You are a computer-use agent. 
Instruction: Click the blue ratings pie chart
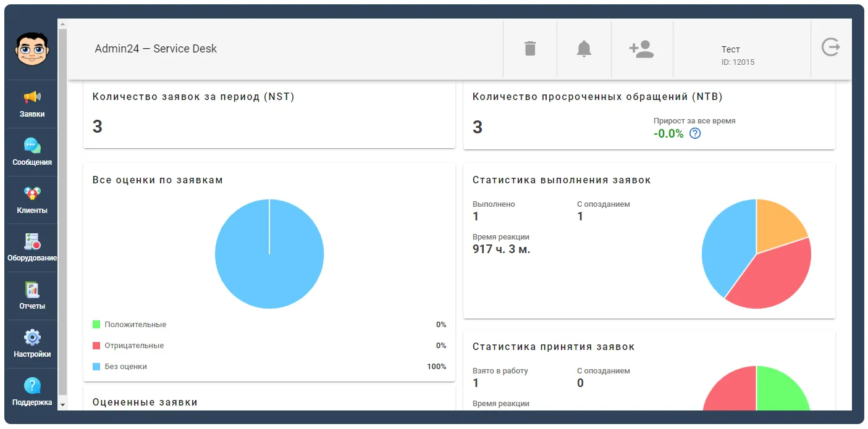coord(269,254)
